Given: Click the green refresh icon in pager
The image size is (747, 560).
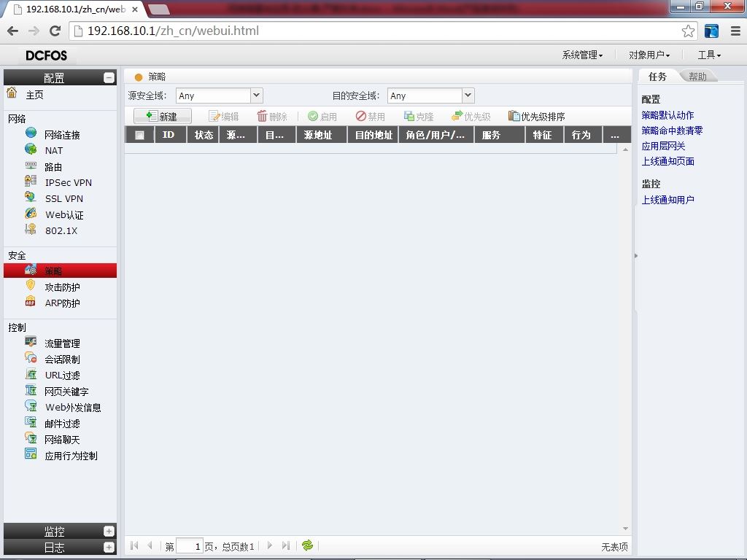Looking at the screenshot, I should pyautogui.click(x=307, y=545).
